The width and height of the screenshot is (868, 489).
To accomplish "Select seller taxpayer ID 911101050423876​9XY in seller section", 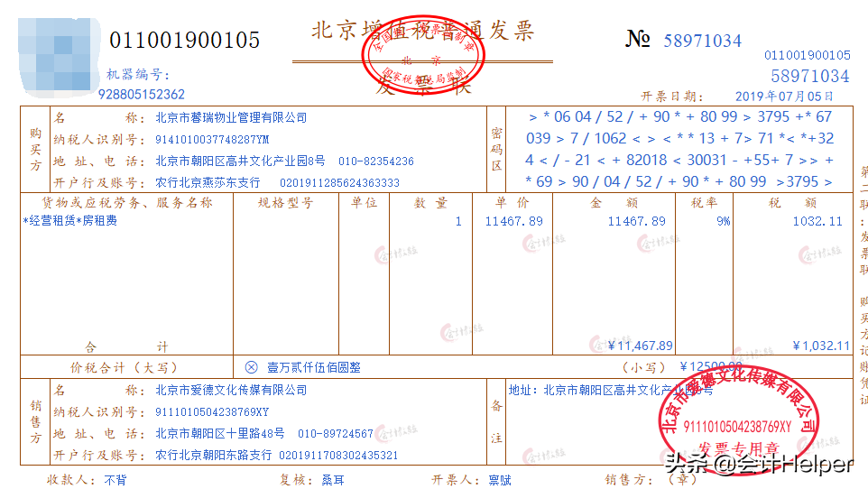I will (212, 412).
